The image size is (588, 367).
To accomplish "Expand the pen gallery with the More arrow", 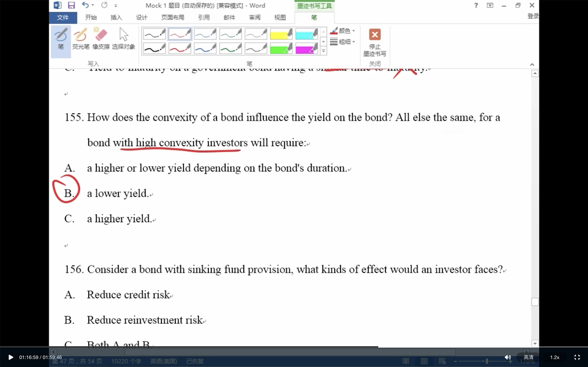I will click(323, 51).
